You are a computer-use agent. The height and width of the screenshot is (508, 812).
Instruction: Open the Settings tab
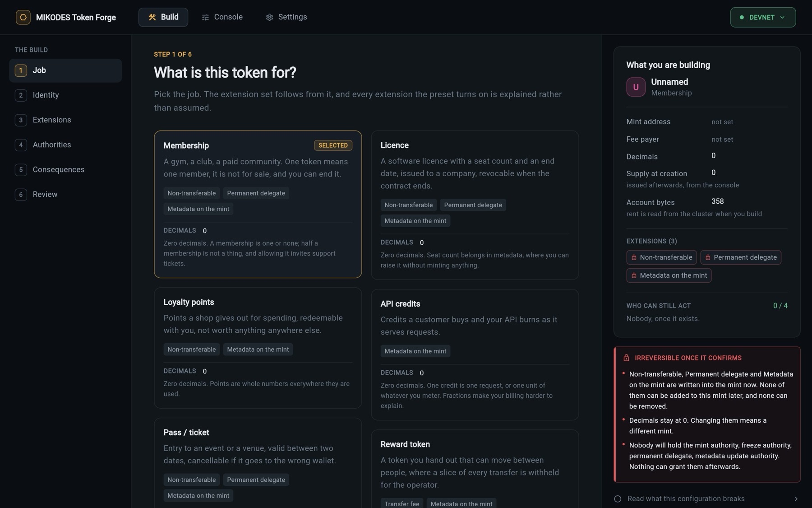click(x=286, y=17)
